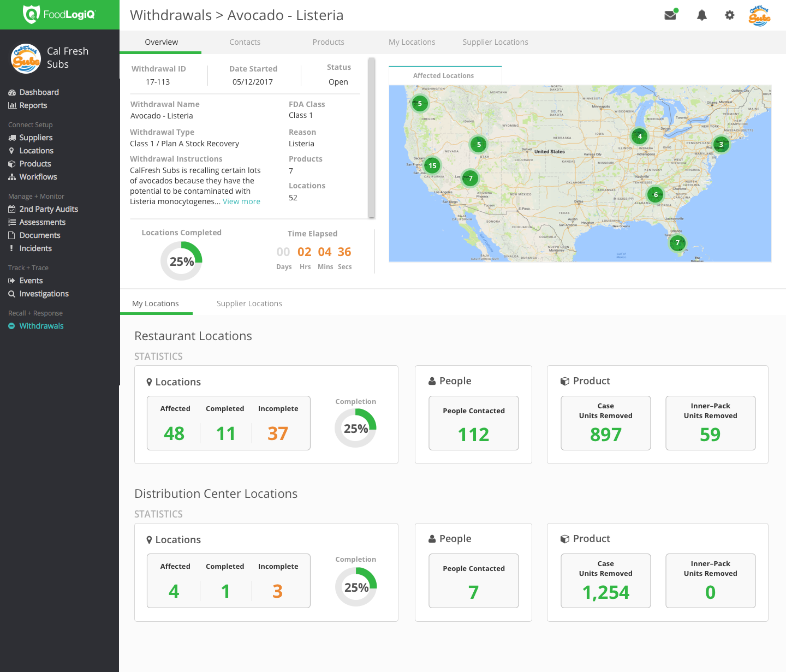Click the map cluster marker labeled 15
Viewport: 786px width, 672px height.
[x=432, y=165]
